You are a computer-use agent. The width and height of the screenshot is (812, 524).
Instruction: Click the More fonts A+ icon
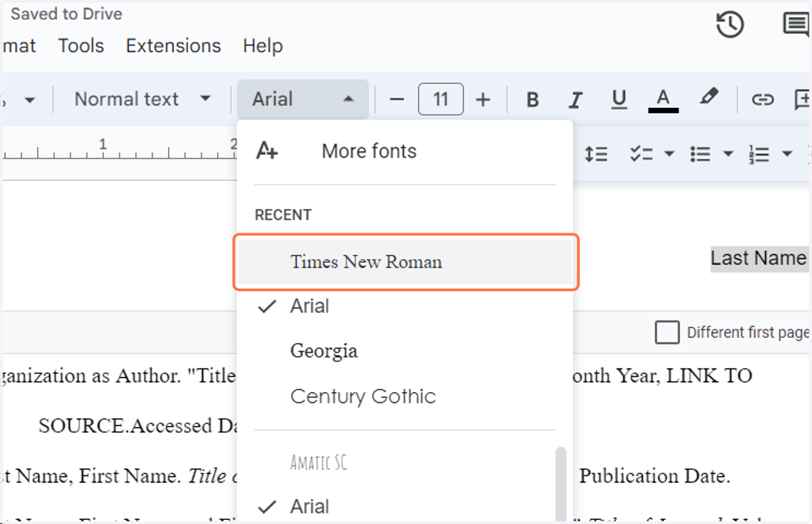(267, 151)
